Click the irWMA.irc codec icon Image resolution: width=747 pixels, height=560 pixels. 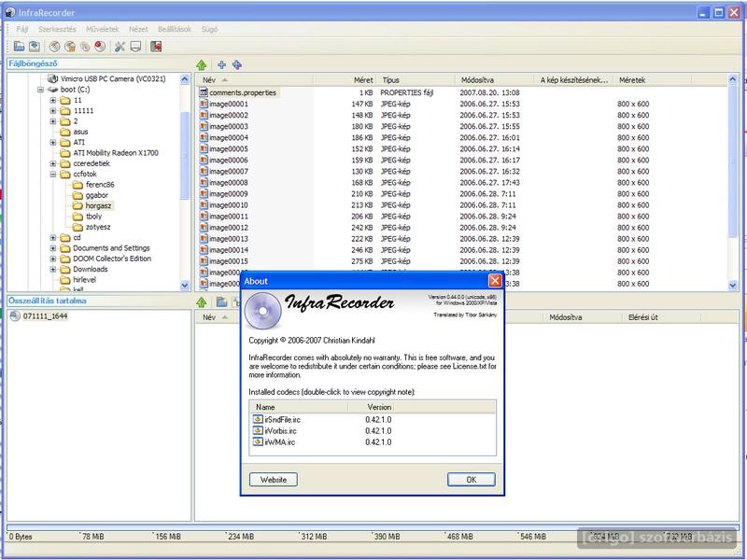click(x=258, y=441)
